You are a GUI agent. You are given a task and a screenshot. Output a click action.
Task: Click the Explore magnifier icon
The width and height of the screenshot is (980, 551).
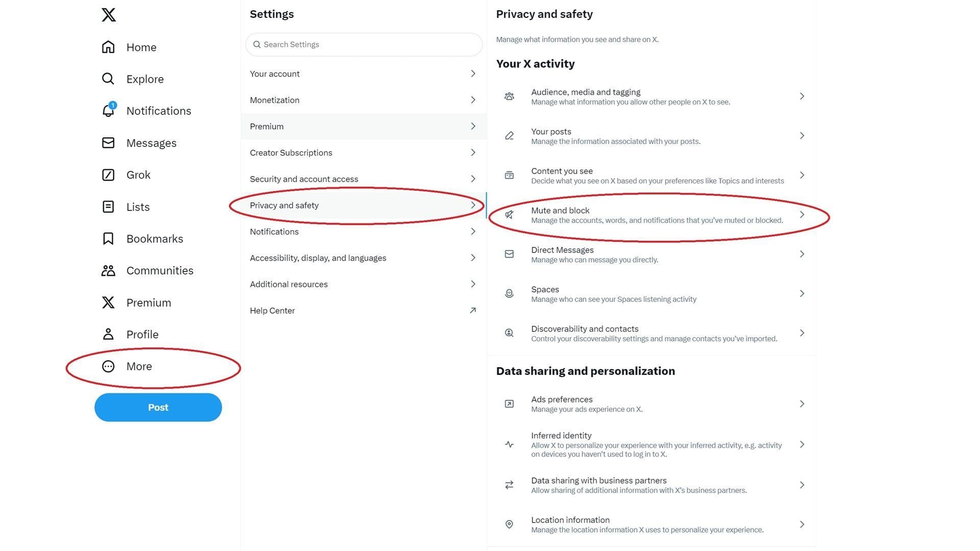108,79
